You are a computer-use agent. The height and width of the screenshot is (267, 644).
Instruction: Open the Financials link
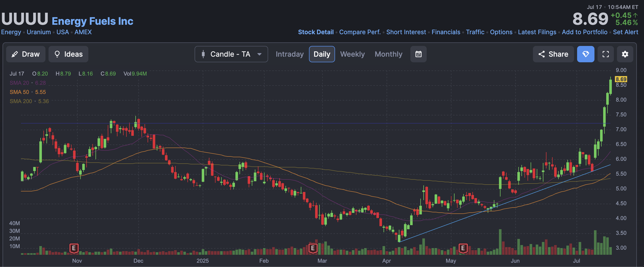pos(446,32)
